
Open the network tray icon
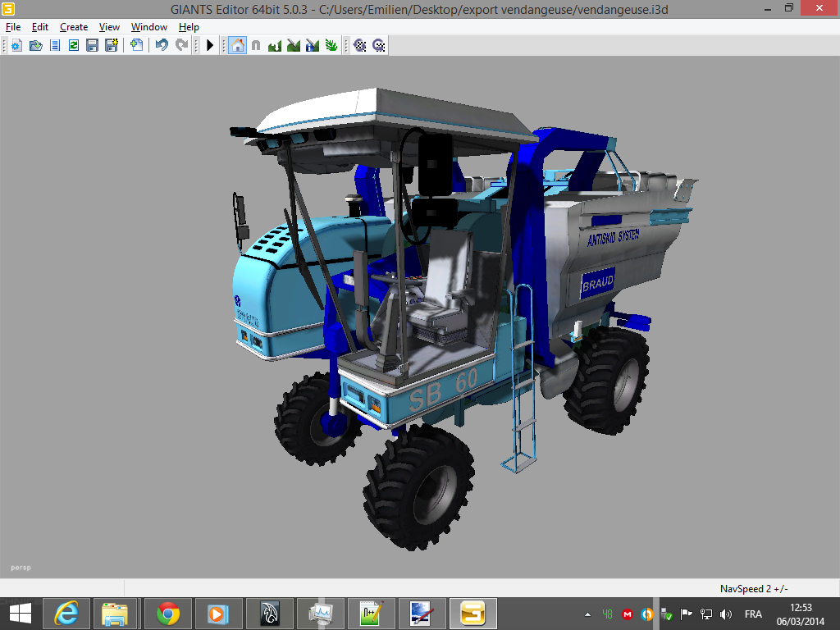click(x=706, y=614)
